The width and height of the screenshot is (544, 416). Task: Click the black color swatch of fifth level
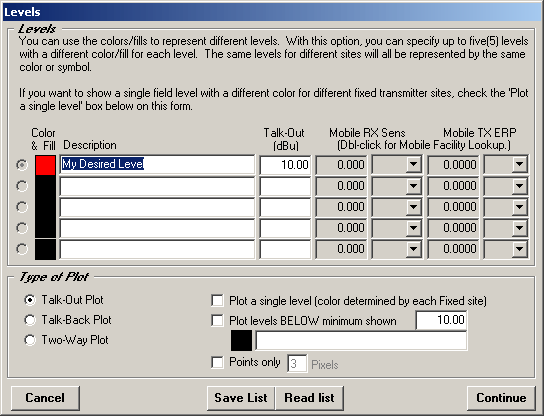coord(45,249)
